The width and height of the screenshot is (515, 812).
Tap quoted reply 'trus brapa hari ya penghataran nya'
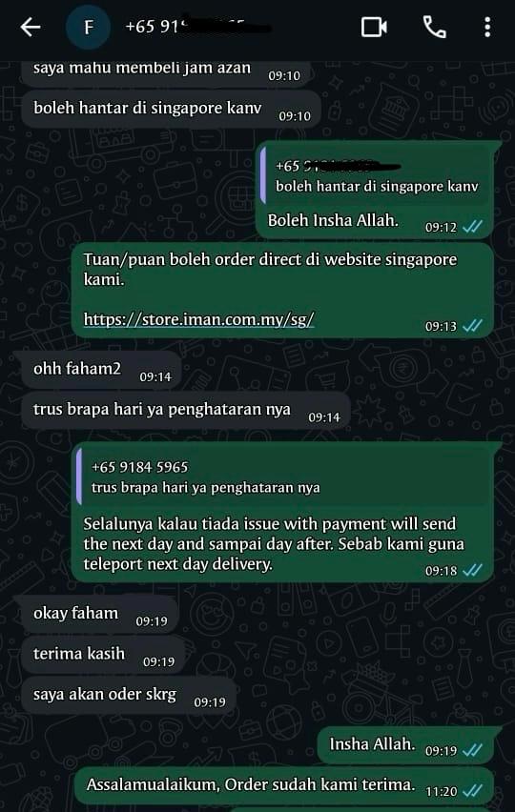coord(284,477)
